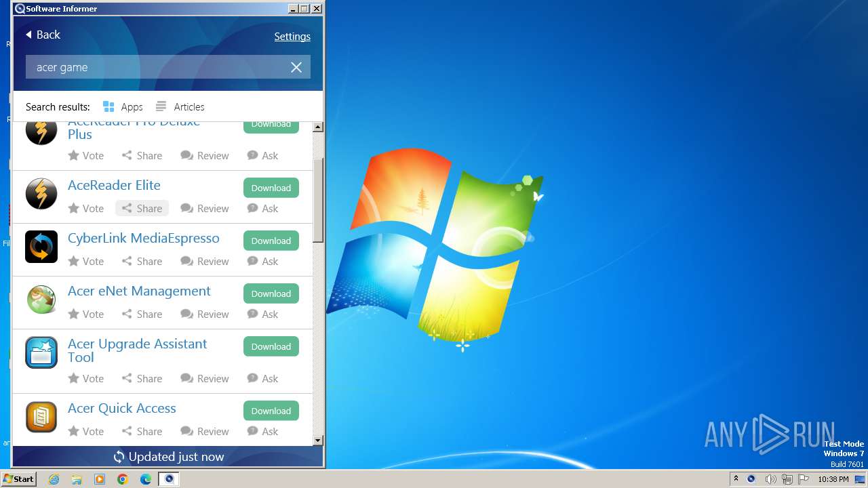Click the results list scroll down arrow
Image resolution: width=868 pixels, height=488 pixels.
click(318, 440)
